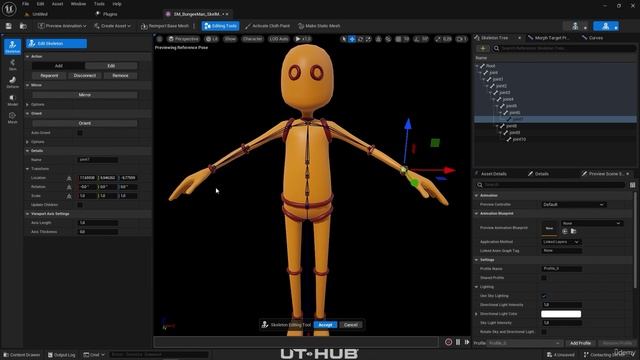The width and height of the screenshot is (640, 360).
Task: Accept the Skeleton Editing Tool changes
Action: click(x=325, y=325)
